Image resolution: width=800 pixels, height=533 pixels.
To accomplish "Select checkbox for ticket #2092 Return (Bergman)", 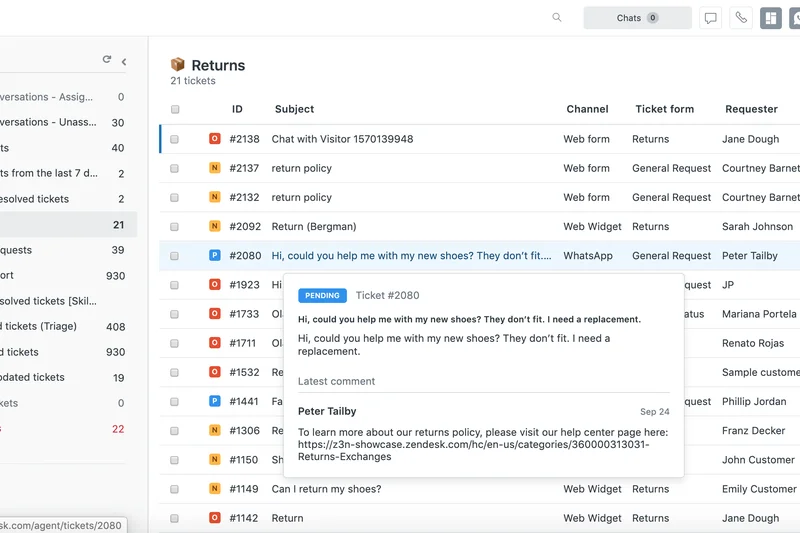I will (175, 227).
